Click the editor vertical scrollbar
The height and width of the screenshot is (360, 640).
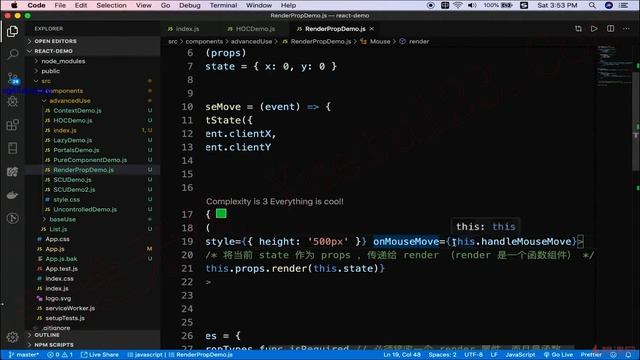pyautogui.click(x=636, y=120)
